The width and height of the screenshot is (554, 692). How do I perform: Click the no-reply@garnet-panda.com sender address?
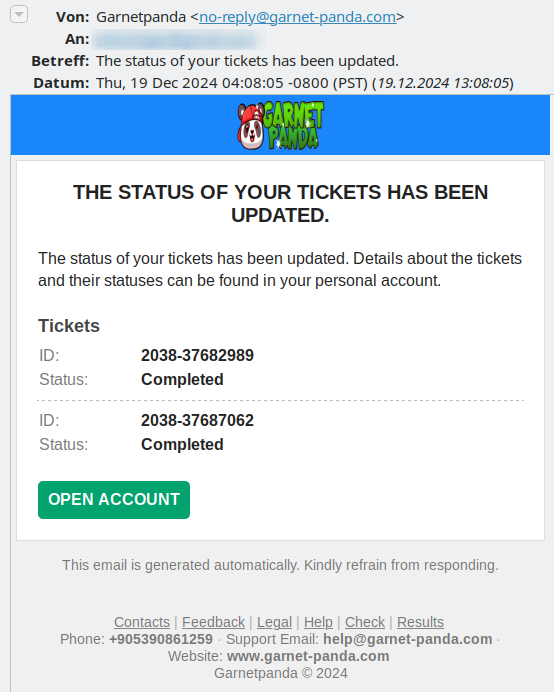tap(297, 17)
